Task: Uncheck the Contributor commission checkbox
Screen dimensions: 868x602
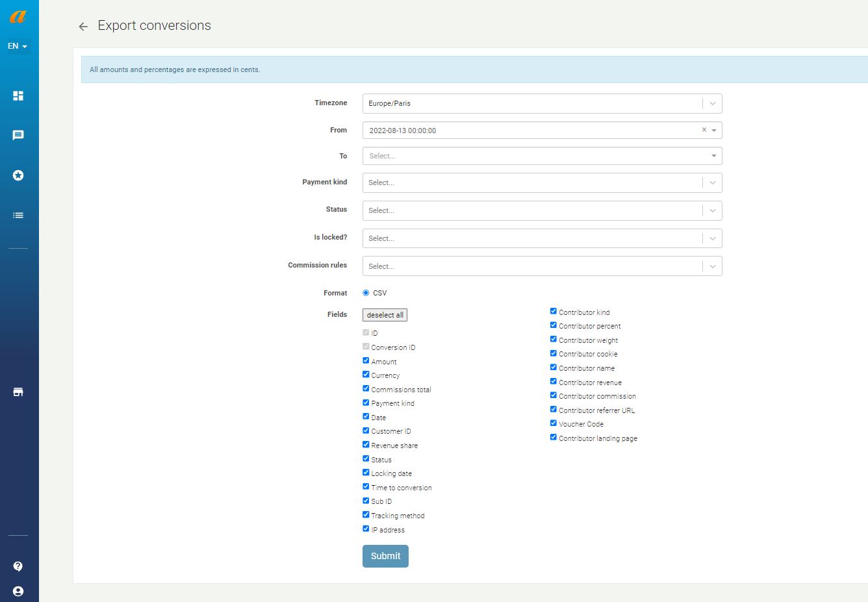Action: (x=554, y=395)
